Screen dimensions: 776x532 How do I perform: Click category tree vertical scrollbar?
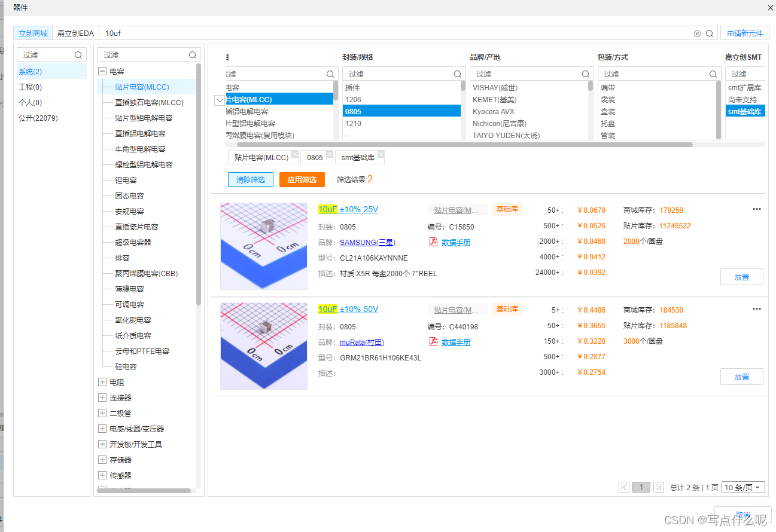[199, 185]
